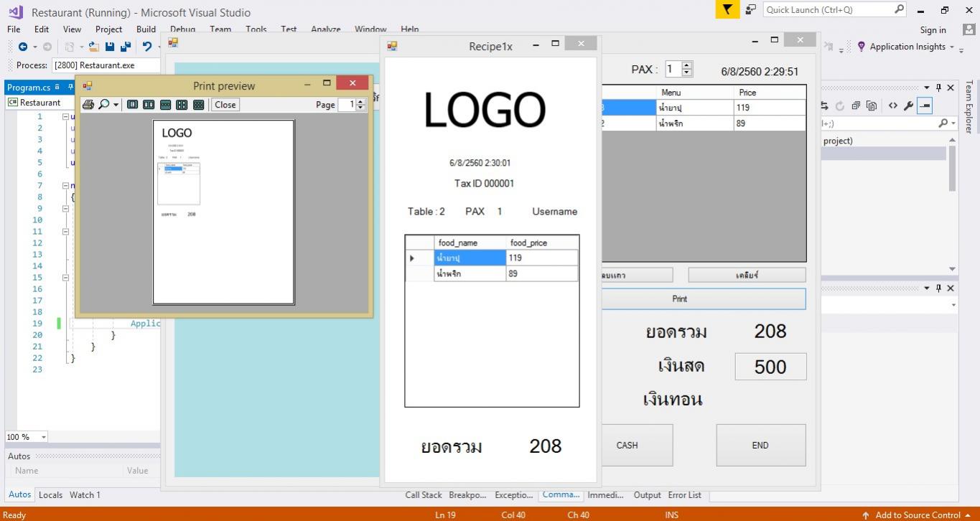This screenshot has width=980, height=521.
Task: Switch to the Watch 1 tab
Action: coord(85,494)
